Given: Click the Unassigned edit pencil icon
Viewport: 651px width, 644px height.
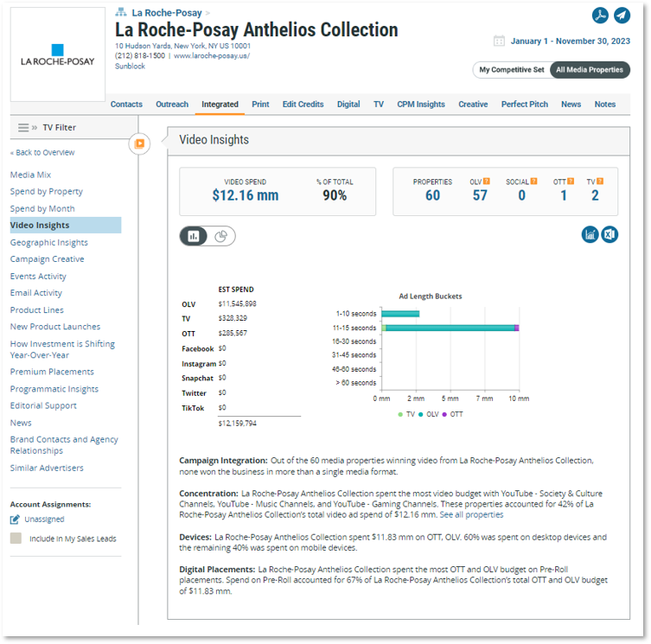Looking at the screenshot, I should coord(15,519).
